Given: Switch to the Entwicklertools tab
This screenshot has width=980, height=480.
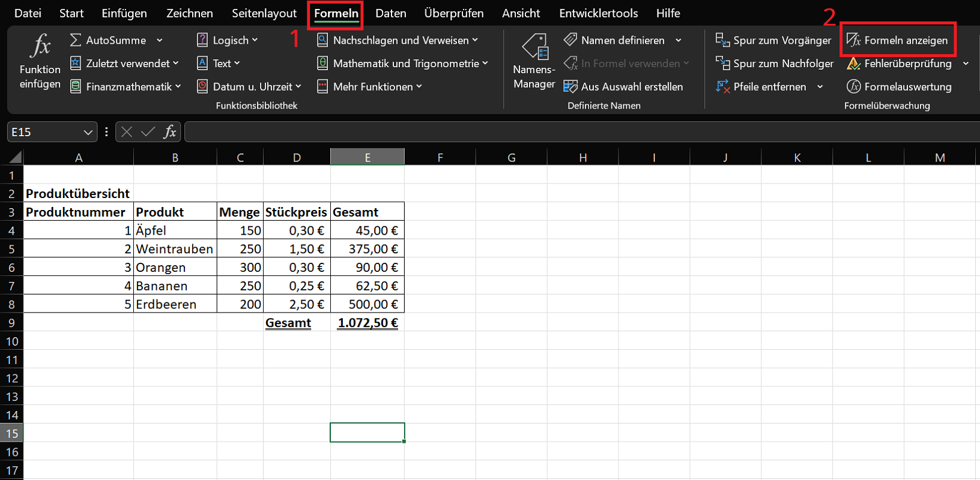Looking at the screenshot, I should tap(599, 13).
